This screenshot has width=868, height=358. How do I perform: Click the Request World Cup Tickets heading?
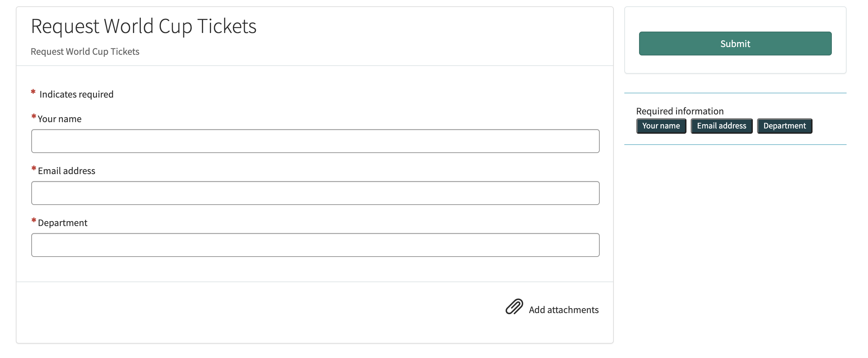point(143,25)
